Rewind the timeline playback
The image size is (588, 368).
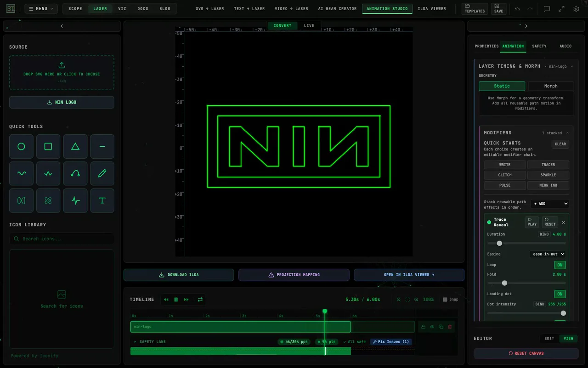click(166, 299)
